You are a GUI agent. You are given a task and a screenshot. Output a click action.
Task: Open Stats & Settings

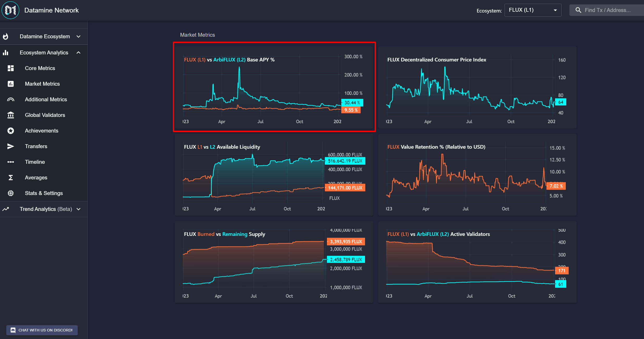pos(44,193)
